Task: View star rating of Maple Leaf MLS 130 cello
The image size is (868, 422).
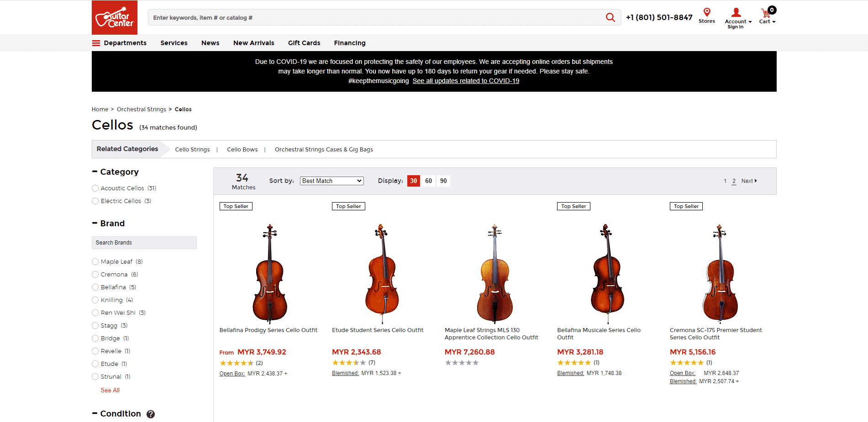Action: pos(462,363)
